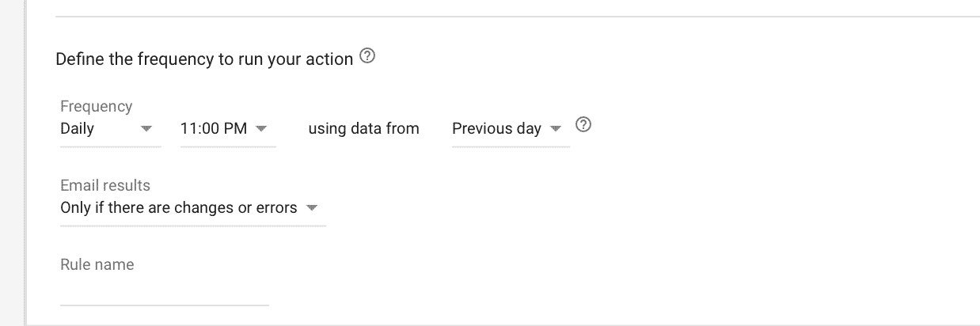Open the Previous day data dropdown
This screenshot has height=326, width=980.
tap(511, 129)
